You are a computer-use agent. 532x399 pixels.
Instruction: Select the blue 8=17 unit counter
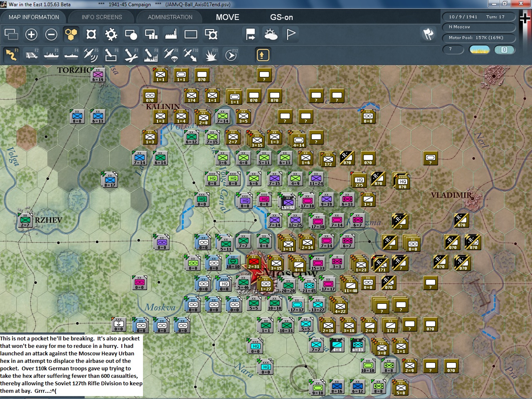point(110,180)
